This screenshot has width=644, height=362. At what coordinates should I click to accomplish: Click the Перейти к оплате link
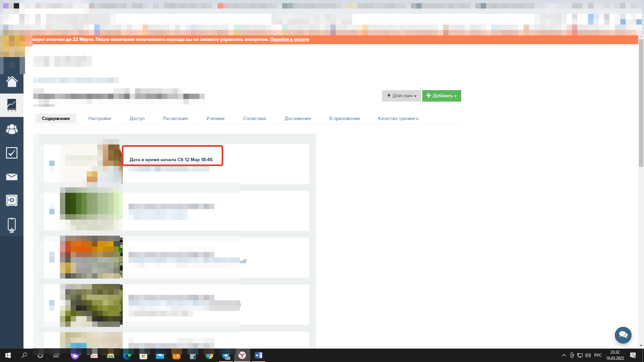pyautogui.click(x=289, y=40)
